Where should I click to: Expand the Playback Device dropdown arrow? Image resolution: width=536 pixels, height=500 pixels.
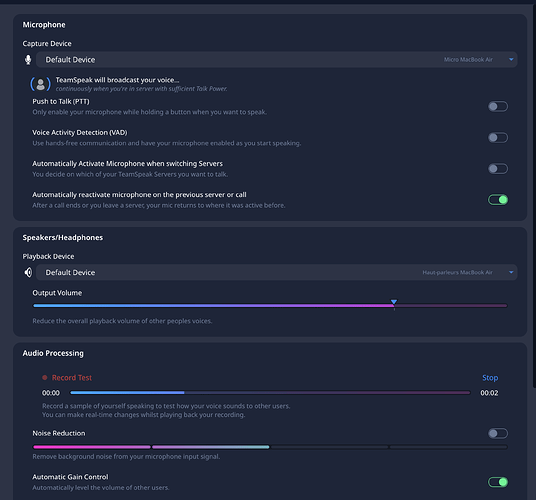pyautogui.click(x=511, y=272)
